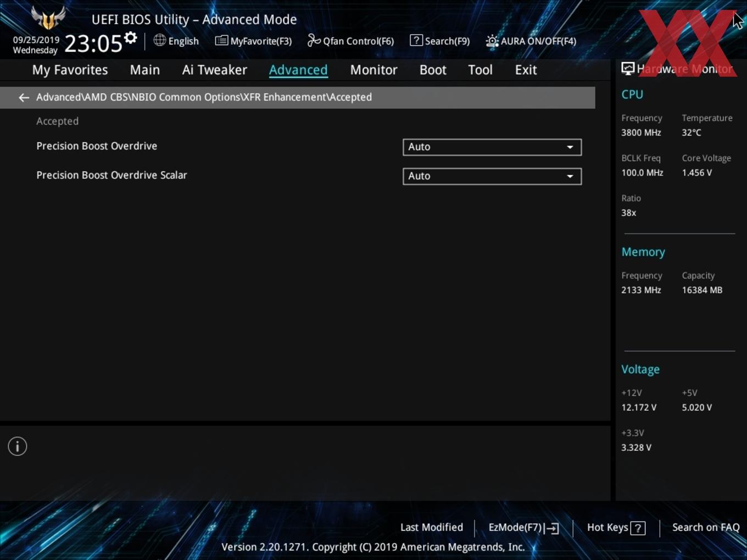Open MyFavorite(F3) menu

(x=261, y=41)
